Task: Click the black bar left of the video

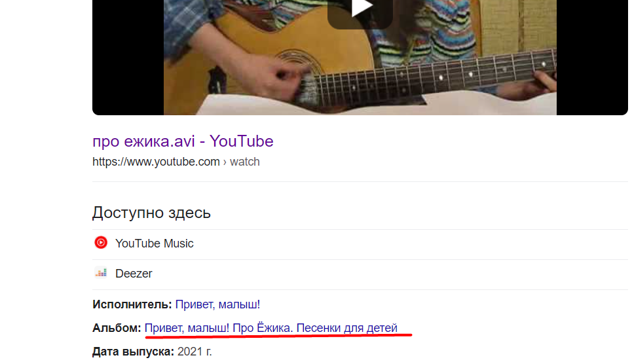Action: [128, 59]
